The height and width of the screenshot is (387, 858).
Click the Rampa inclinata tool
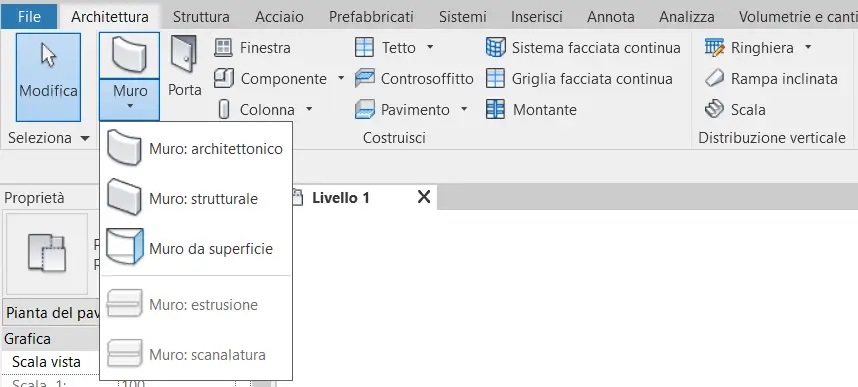coord(771,79)
